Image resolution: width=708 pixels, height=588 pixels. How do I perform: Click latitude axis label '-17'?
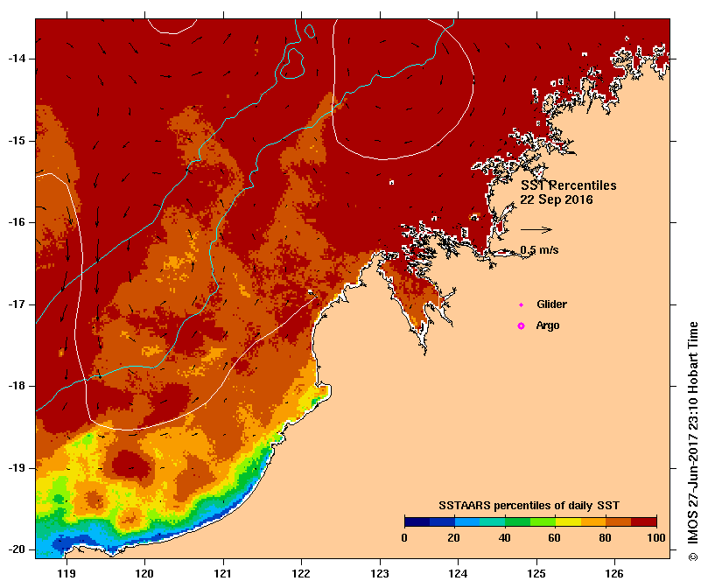(17, 304)
